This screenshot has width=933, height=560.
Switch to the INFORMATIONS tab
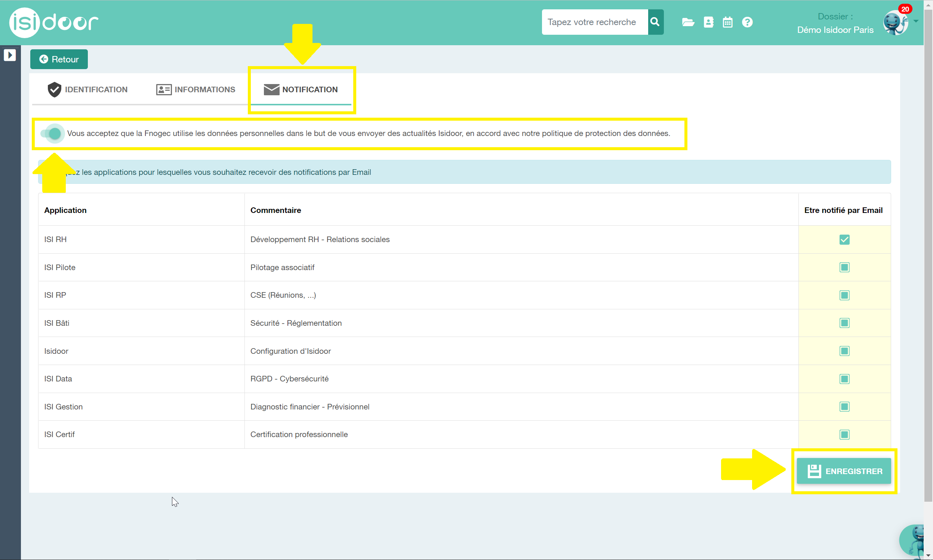(195, 89)
